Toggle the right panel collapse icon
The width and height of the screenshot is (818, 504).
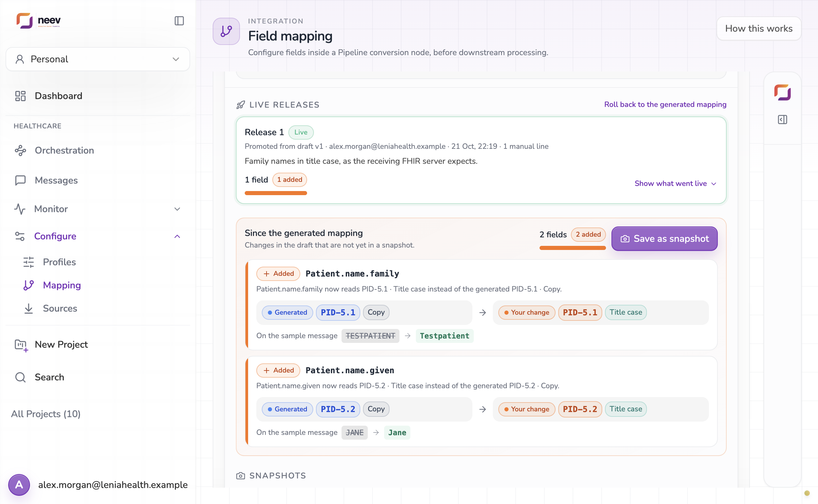(x=783, y=120)
